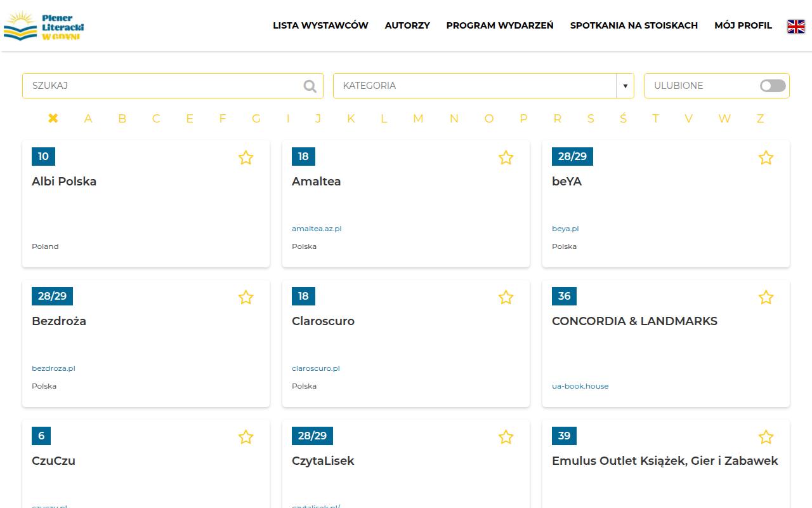Favorite Bezdroża with its star
812x508 pixels.
[246, 297]
